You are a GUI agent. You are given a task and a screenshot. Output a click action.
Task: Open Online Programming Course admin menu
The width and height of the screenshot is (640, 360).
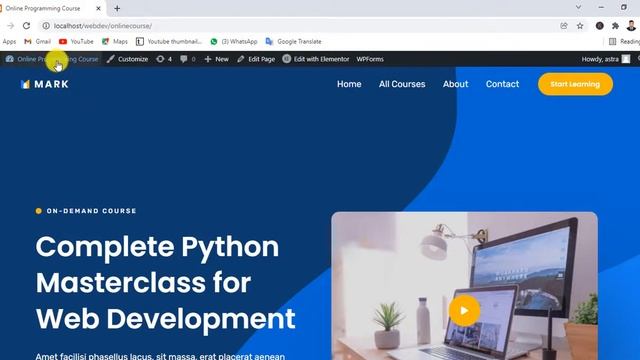click(x=52, y=59)
